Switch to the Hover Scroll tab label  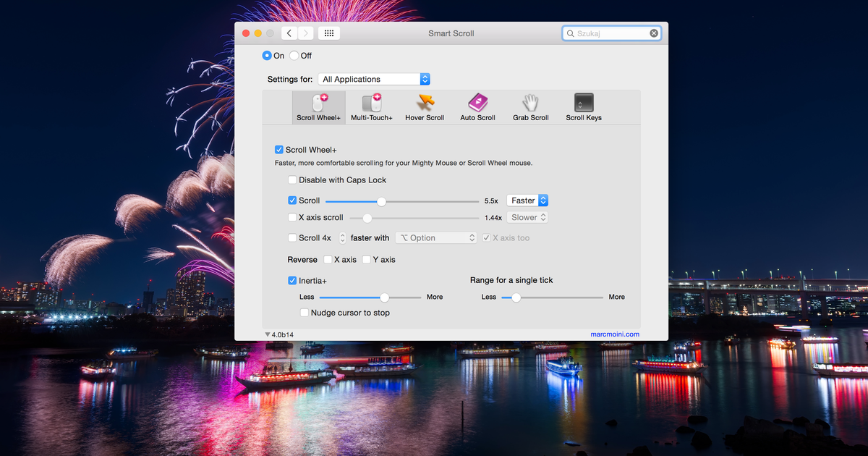coord(425,118)
